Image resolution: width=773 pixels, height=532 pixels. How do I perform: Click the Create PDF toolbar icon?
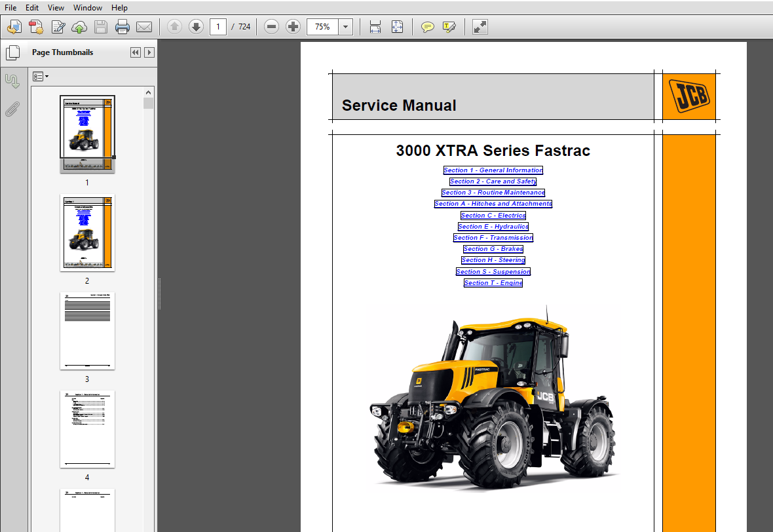[36, 27]
